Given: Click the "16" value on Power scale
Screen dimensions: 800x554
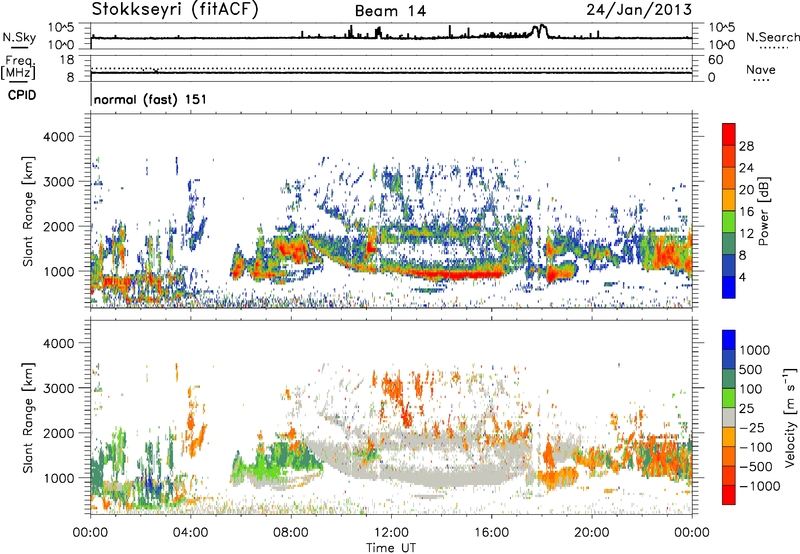Looking at the screenshot, I should 746,212.
